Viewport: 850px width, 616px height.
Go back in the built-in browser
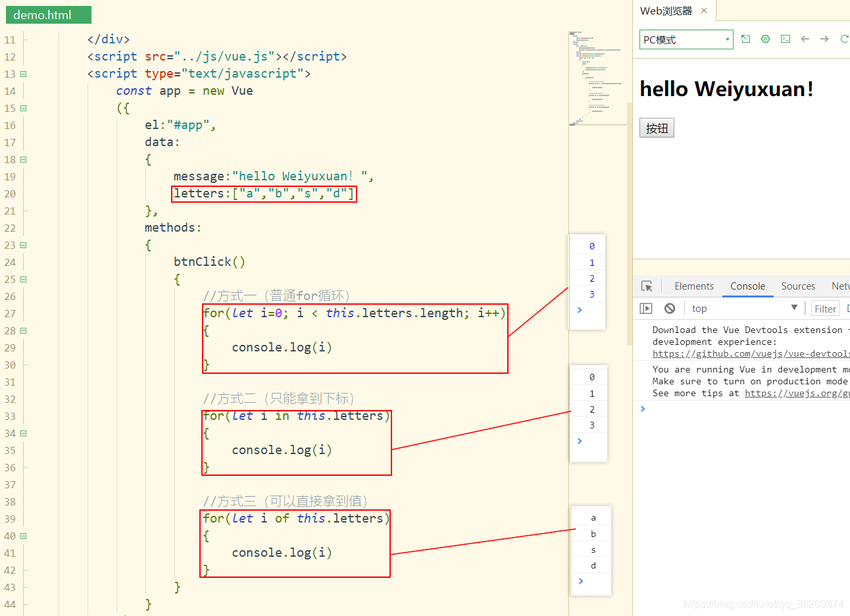pyautogui.click(x=805, y=39)
